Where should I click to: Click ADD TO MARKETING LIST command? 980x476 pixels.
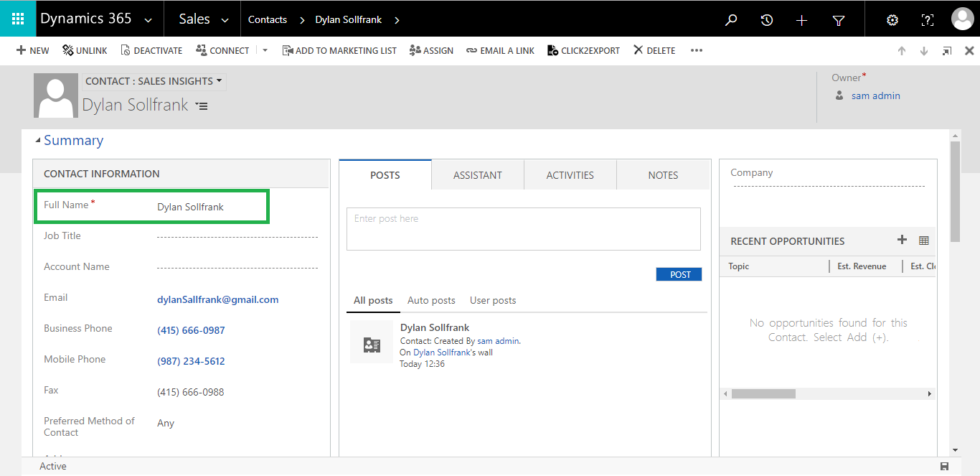coord(339,50)
